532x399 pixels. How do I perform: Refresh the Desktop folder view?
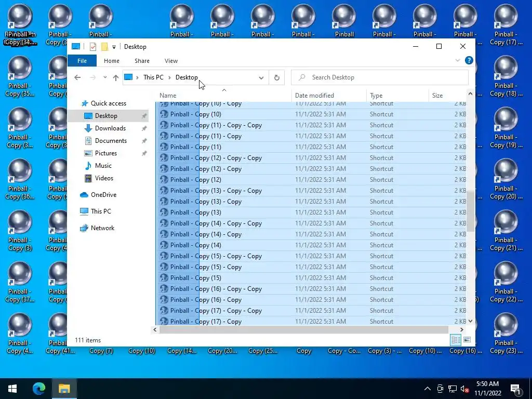click(277, 78)
